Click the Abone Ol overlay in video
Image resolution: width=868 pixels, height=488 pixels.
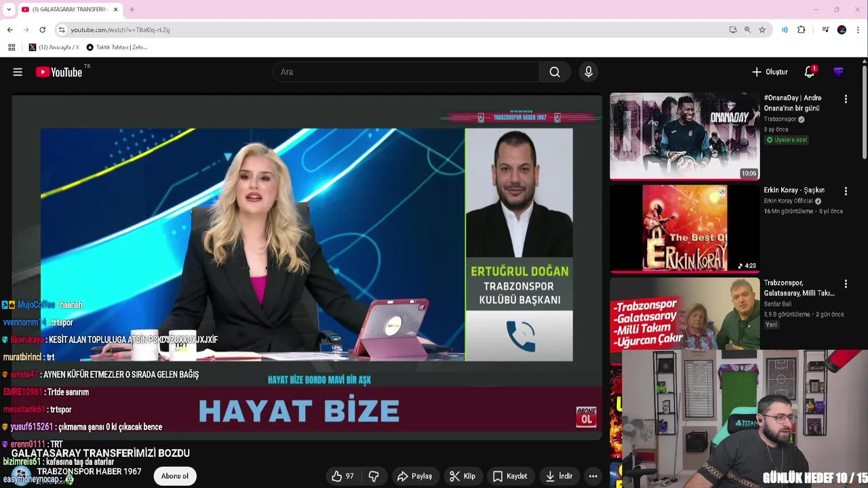click(586, 416)
